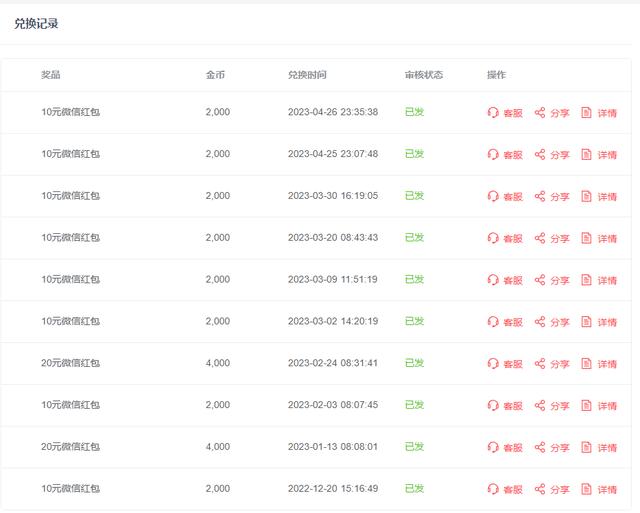The width and height of the screenshot is (640, 513).
Task: Click headset icon in 2023-03-20 row
Action: pos(492,239)
